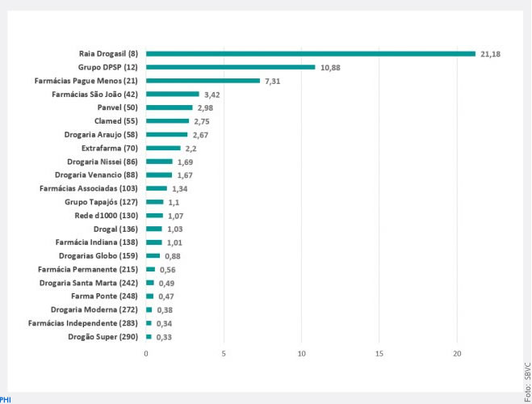Open the blue PHI link
532x404 pixels.
6,400
